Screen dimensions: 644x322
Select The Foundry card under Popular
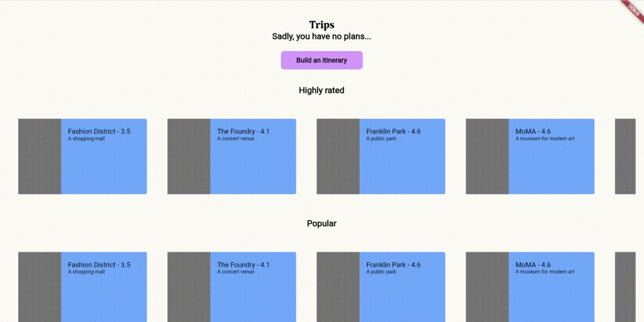(x=231, y=287)
